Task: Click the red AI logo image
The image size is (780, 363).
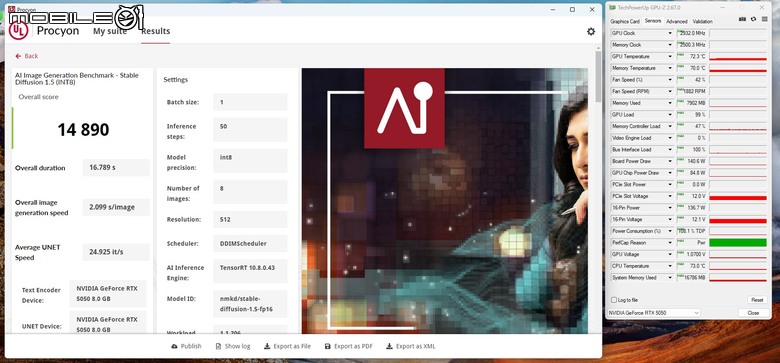Action: (404, 108)
